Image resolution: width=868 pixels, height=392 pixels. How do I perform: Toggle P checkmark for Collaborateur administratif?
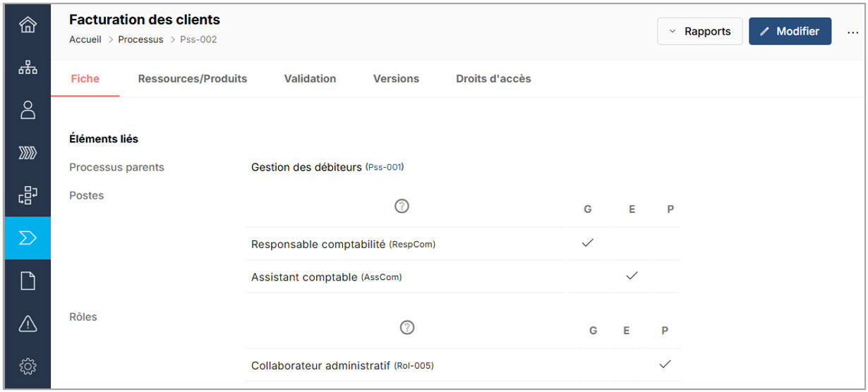(x=664, y=365)
